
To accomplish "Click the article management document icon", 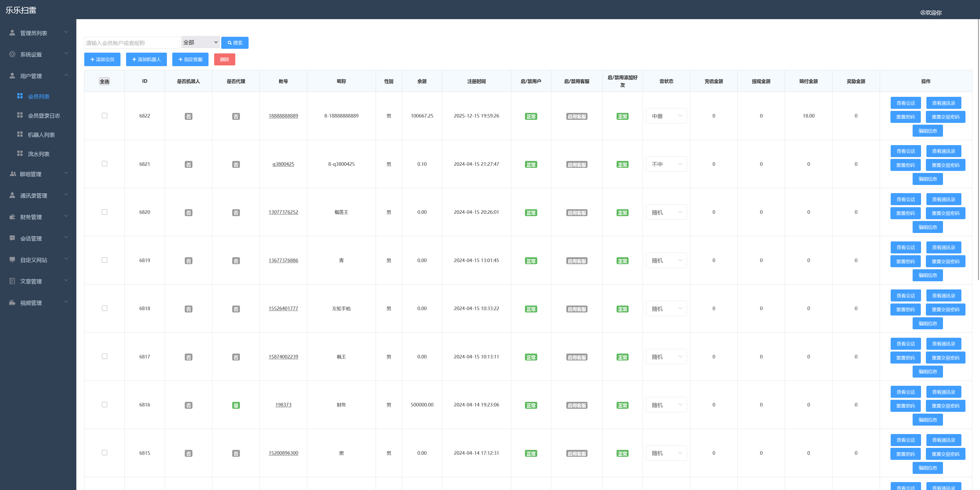I will click(x=12, y=281).
